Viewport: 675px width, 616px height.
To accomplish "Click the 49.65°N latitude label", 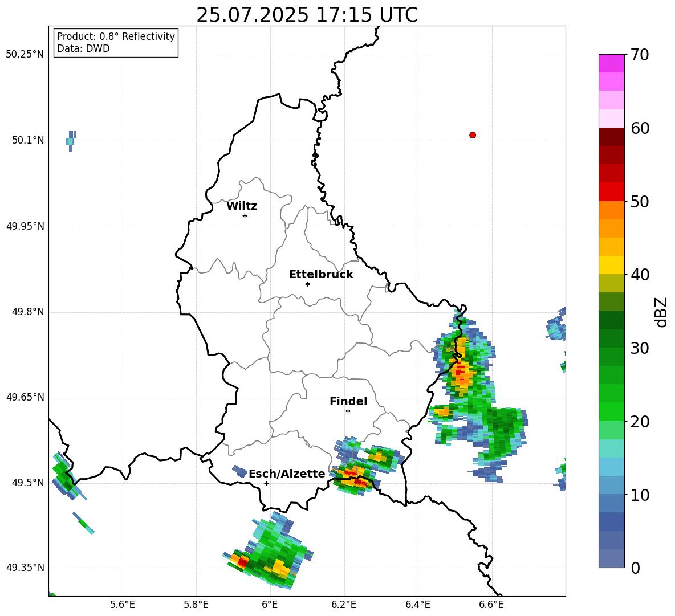I will (25, 397).
